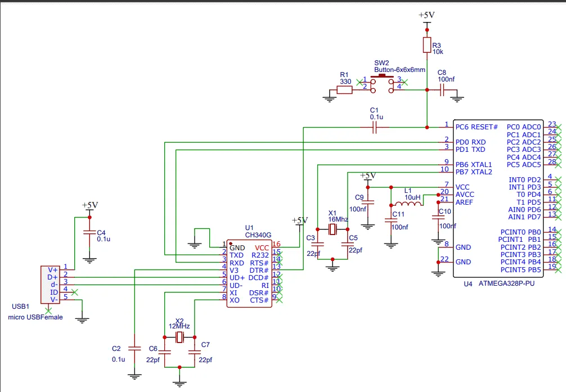Screen dimensions: 566x392
Task: Click the INT0 PD2 pin label
Action: click(525, 180)
